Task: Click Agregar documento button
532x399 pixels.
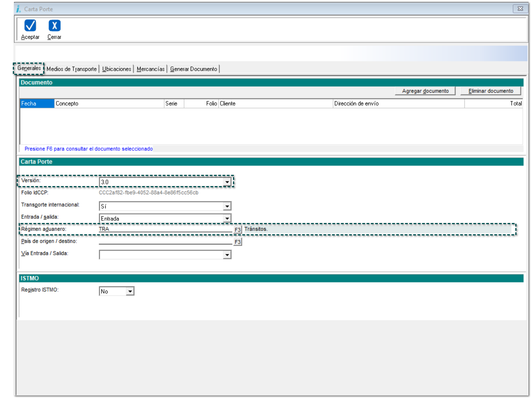Action: click(x=425, y=91)
